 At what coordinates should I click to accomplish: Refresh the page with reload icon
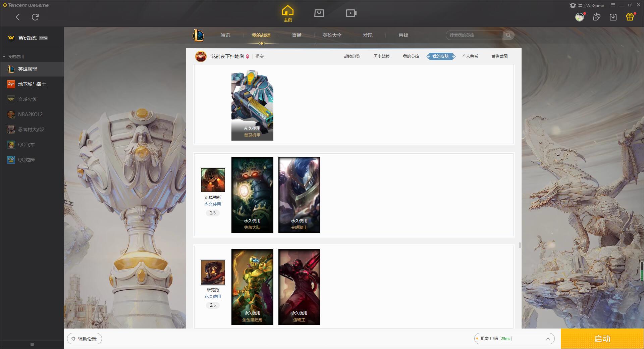coord(35,17)
